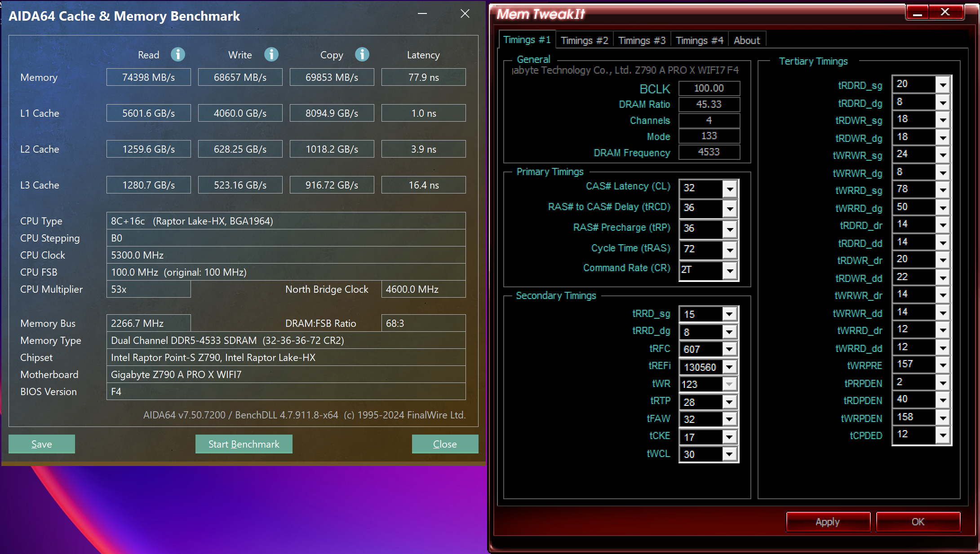Open the Timings #4 tab
This screenshot has height=554, width=980.
point(700,40)
